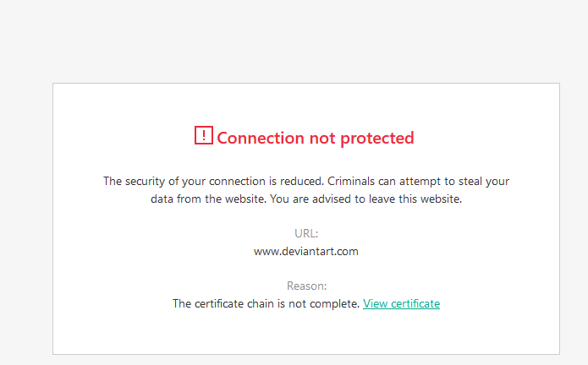Viewport: 588px width, 365px height.
Task: Click empty white space inside the warning panel bottom
Action: coord(306,336)
